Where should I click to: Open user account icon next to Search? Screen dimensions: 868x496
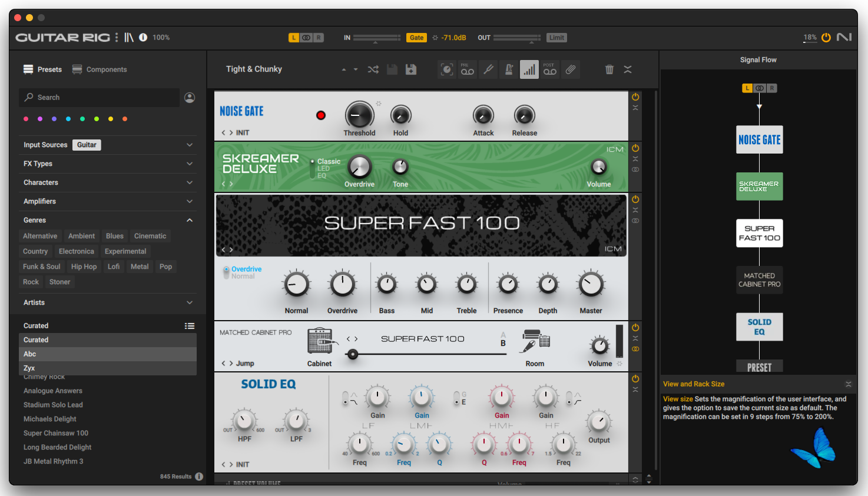190,98
